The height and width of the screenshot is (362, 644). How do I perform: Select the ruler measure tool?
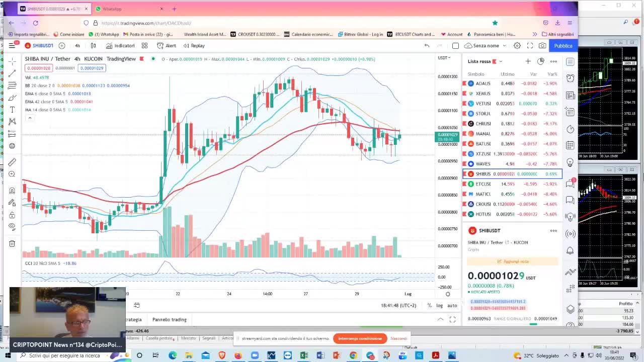pyautogui.click(x=12, y=162)
